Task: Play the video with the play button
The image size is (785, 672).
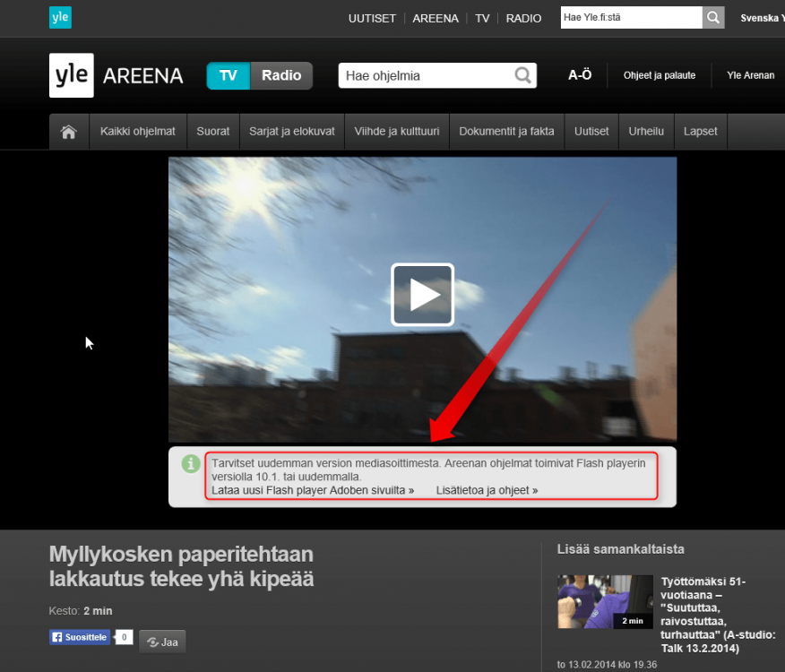Action: coord(422,295)
